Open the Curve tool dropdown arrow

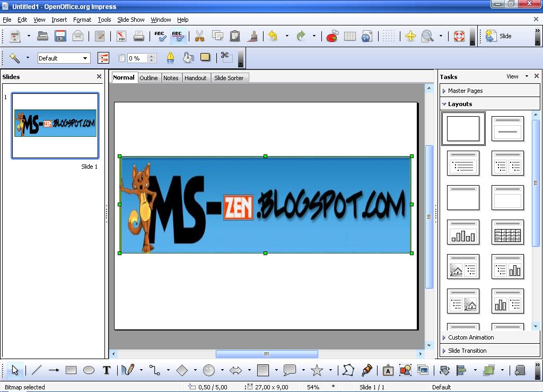coord(141,370)
